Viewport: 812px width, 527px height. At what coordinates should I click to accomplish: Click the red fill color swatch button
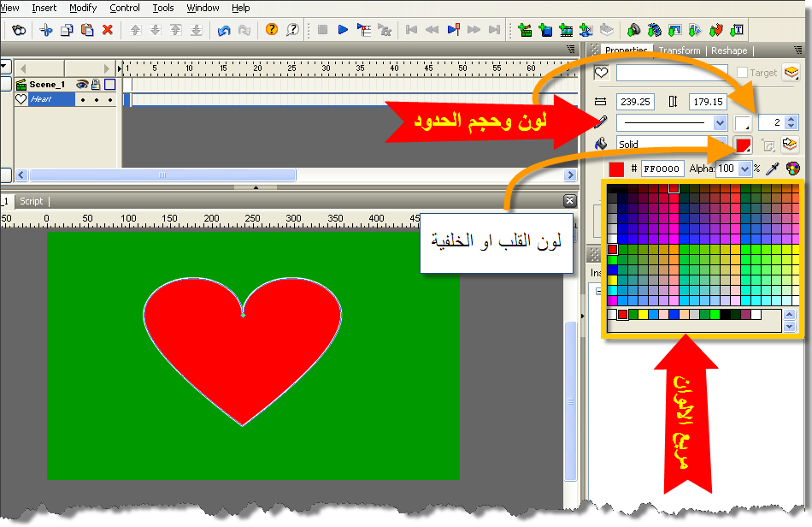coord(743,145)
